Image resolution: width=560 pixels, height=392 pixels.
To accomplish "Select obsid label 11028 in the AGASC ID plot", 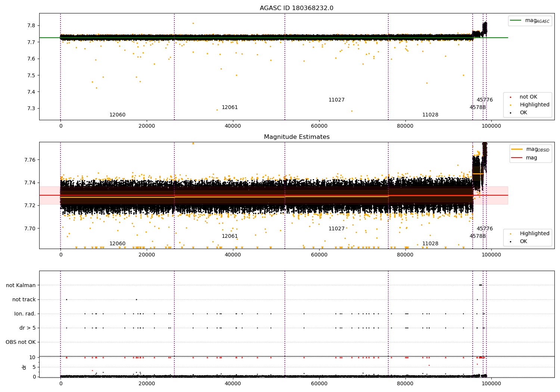I will coord(430,115).
